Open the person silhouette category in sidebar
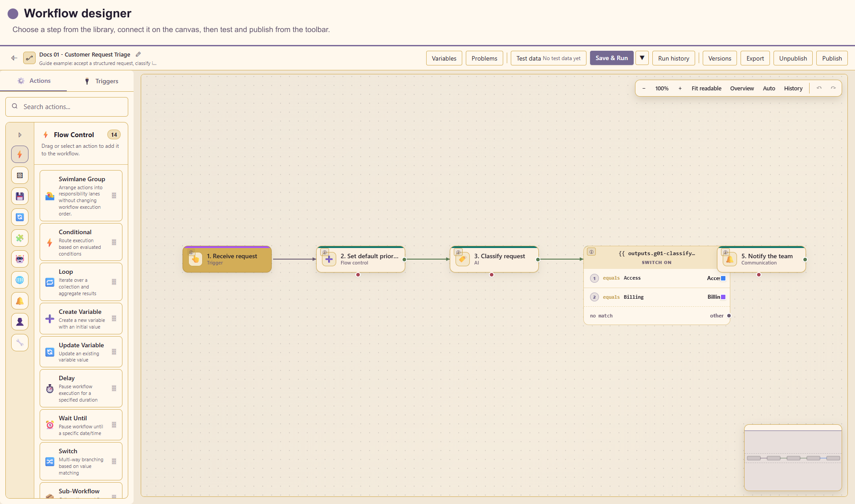The height and width of the screenshot is (504, 855). click(x=20, y=322)
